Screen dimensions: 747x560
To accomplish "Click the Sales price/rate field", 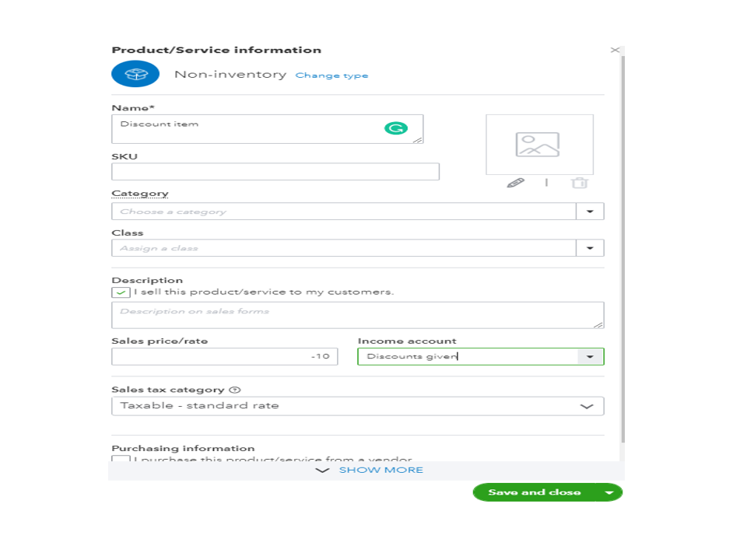I will pyautogui.click(x=225, y=357).
